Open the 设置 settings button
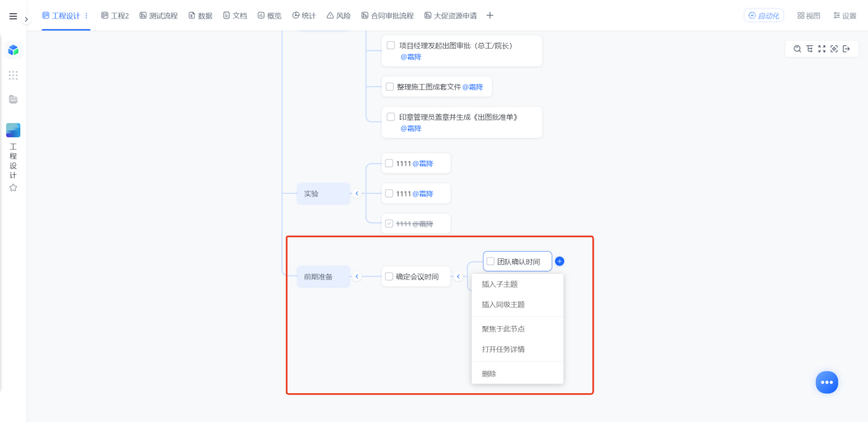The width and height of the screenshot is (868, 422). click(x=845, y=16)
